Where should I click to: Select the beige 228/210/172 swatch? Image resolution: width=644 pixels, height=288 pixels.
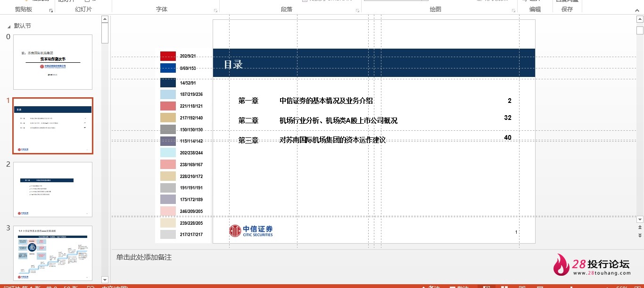pos(168,176)
